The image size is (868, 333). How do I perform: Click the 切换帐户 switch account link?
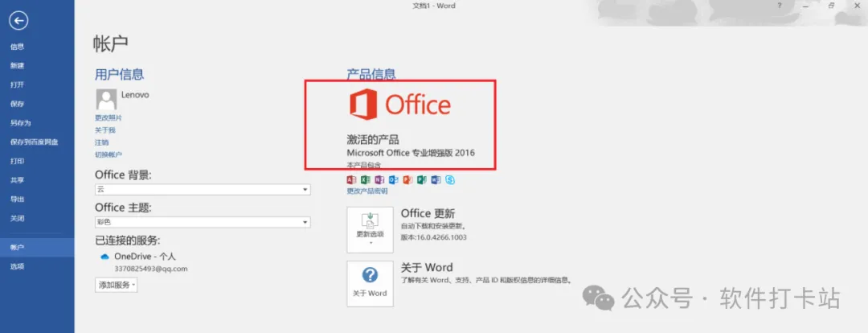tap(108, 154)
